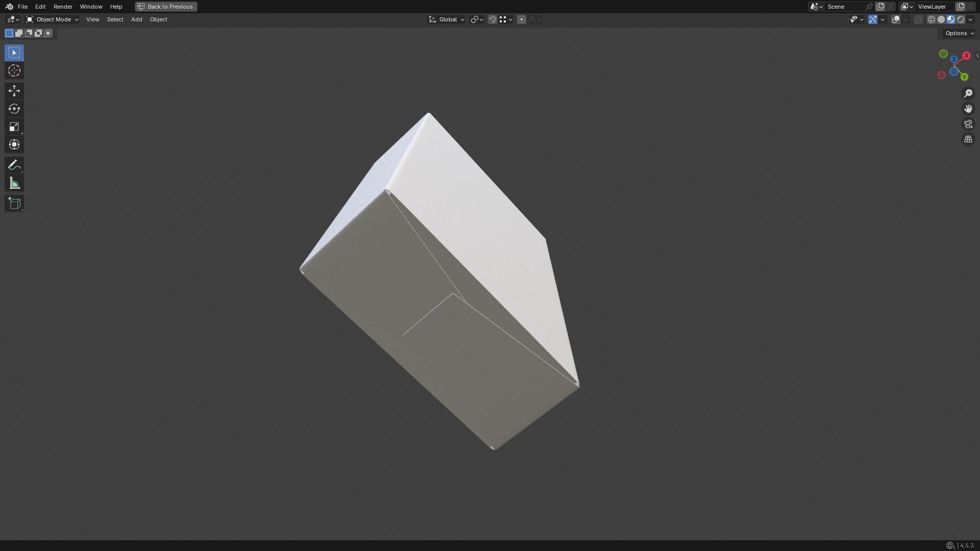Open the Window menu
This screenshot has height=551, width=980.
(x=91, y=7)
